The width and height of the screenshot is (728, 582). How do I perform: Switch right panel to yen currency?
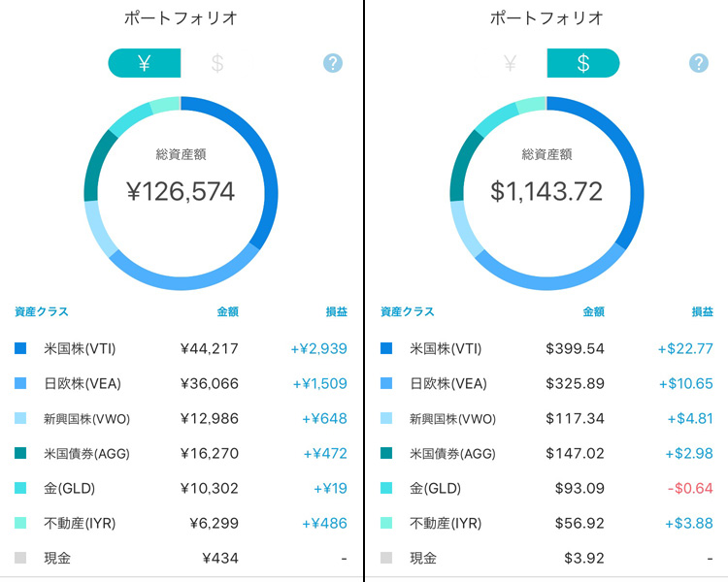tap(510, 64)
